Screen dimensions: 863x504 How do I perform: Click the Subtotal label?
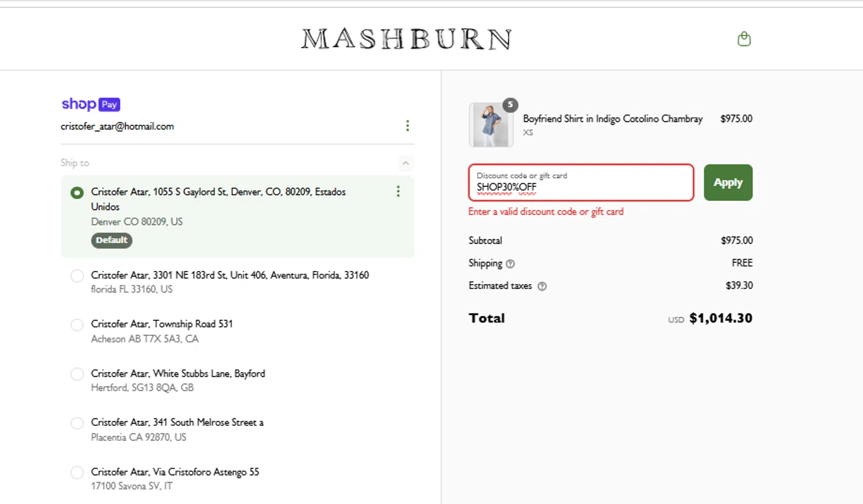coord(485,240)
